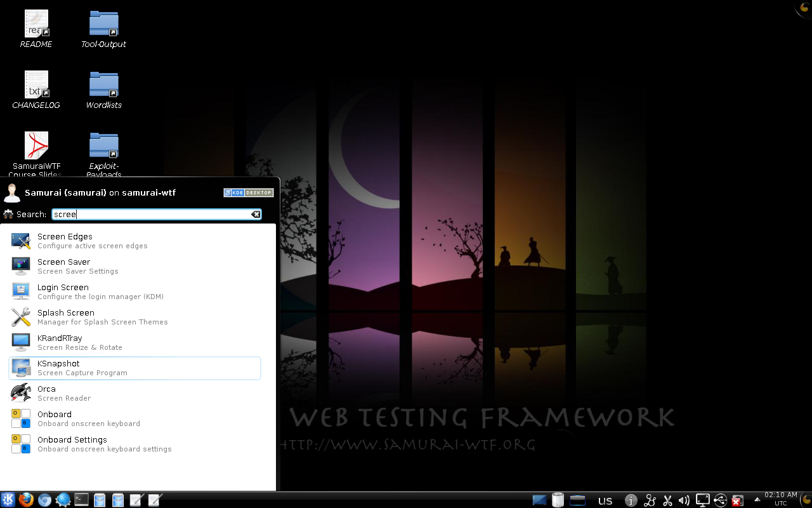Open a Konsole terminal from the taskbar
Viewport: 812px width, 508px height.
click(81, 500)
